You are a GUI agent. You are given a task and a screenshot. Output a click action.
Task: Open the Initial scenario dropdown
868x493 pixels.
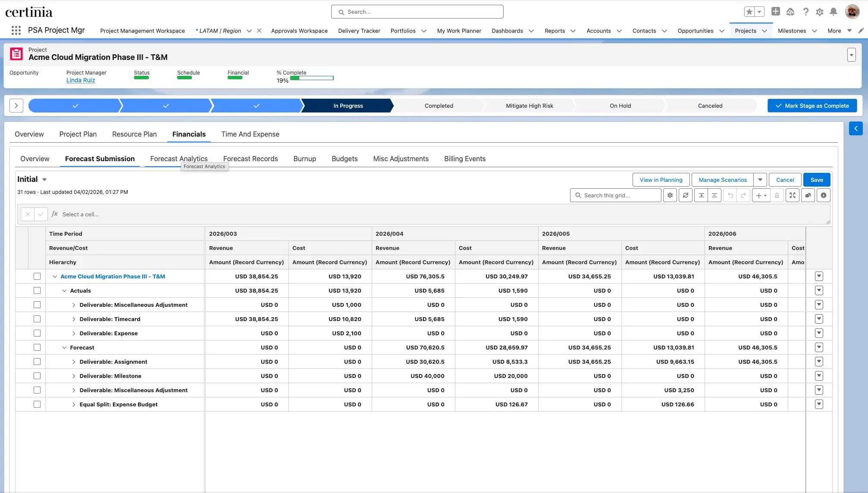tap(44, 179)
